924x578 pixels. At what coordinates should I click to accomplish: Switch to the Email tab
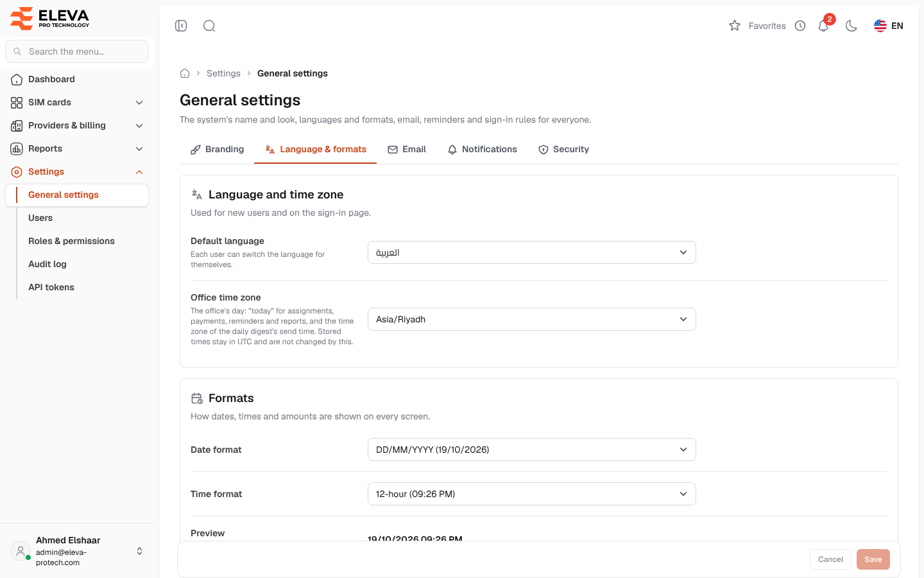coord(407,149)
